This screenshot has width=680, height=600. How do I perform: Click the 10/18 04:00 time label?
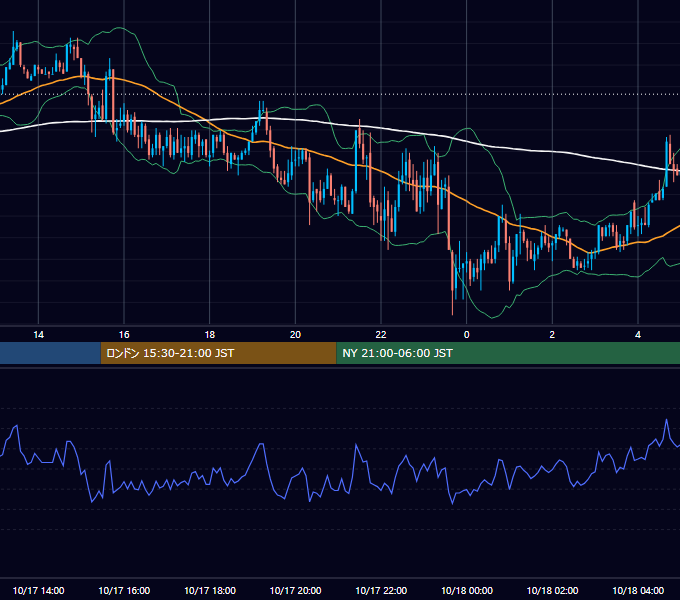[x=638, y=590]
